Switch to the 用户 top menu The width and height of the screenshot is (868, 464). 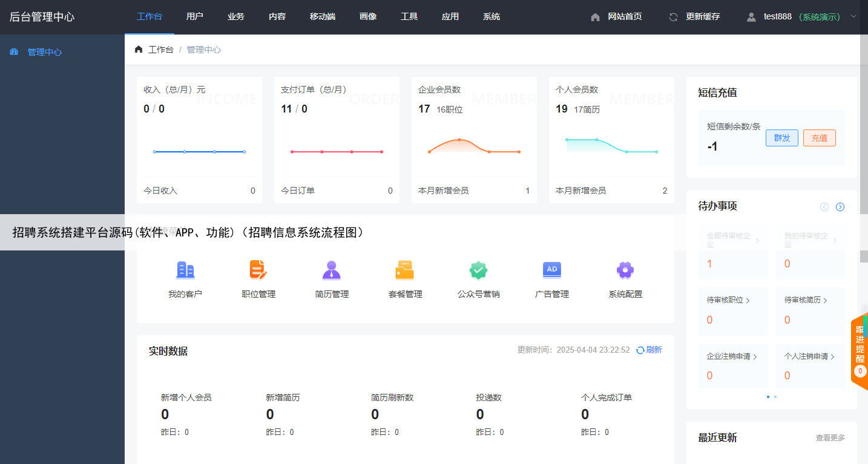[195, 16]
